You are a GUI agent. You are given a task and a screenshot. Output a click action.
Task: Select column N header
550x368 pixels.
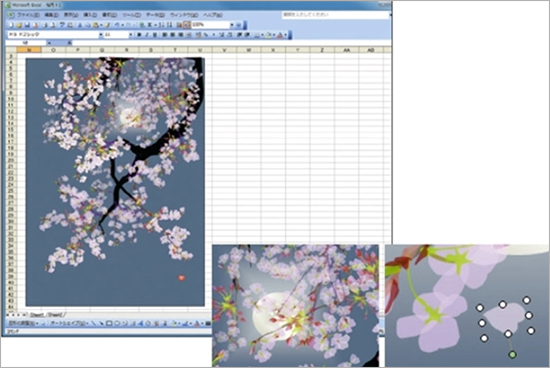coord(29,50)
